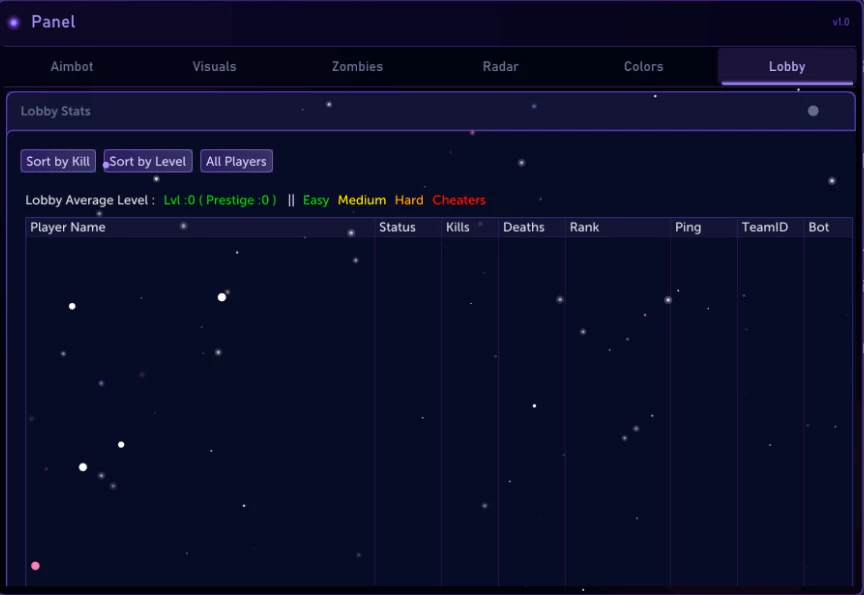Select the Lobby tab

pos(787,67)
